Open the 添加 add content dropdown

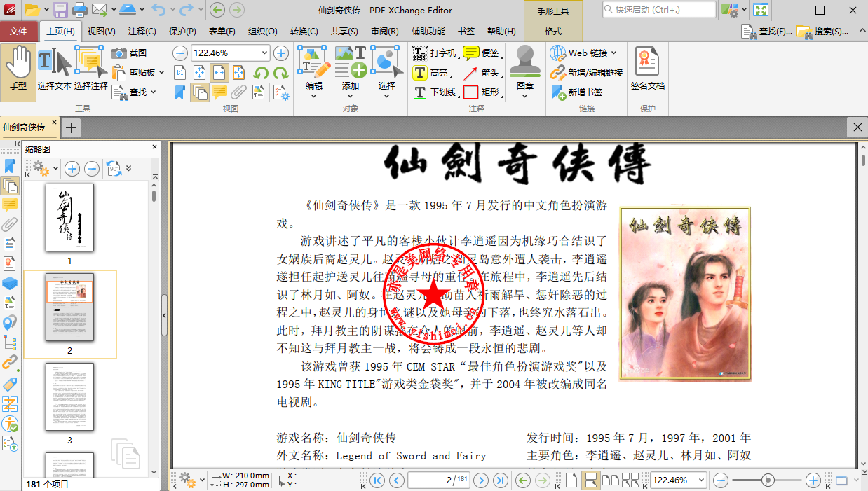coord(351,71)
